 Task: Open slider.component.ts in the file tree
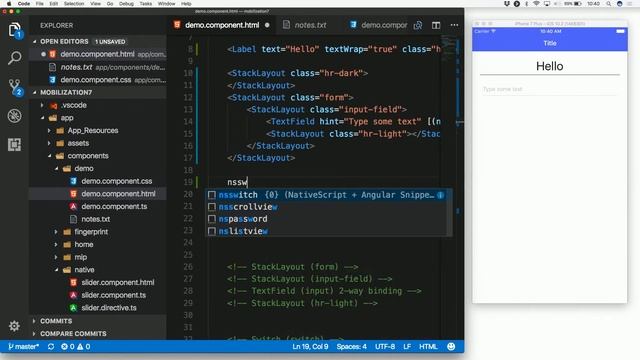click(98, 295)
